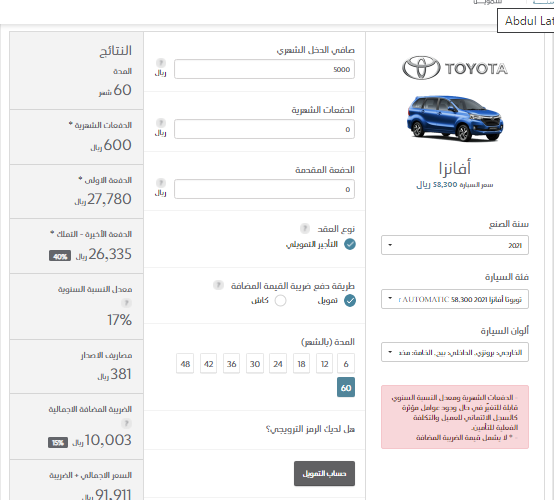Click help icon beside down payment field

[161, 183]
